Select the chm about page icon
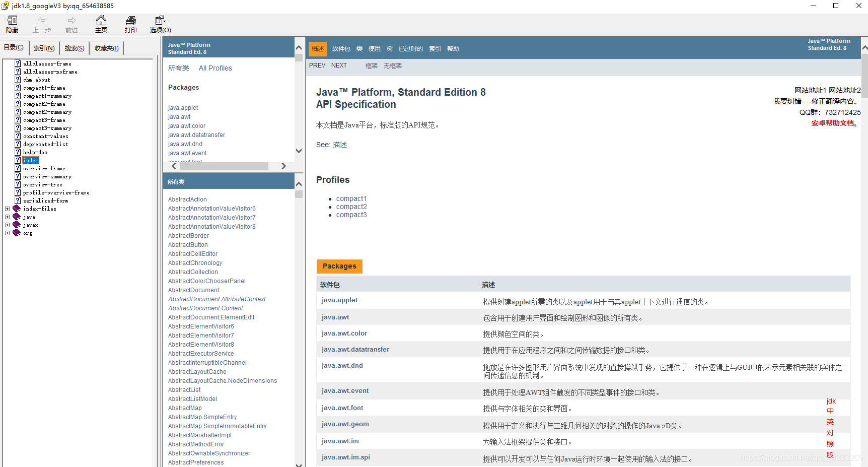The image size is (868, 467). 18,80
